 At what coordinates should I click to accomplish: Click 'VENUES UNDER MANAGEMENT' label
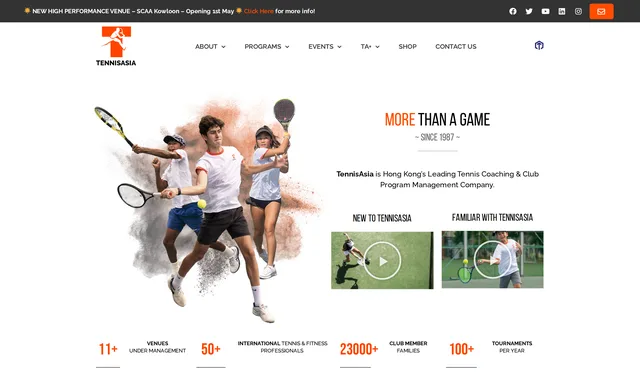click(157, 347)
